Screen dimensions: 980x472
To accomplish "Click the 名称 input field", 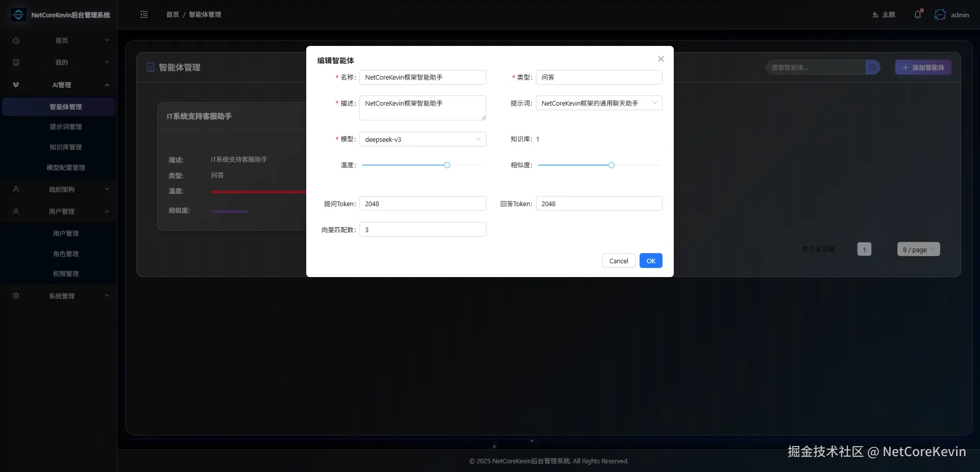I will (423, 77).
